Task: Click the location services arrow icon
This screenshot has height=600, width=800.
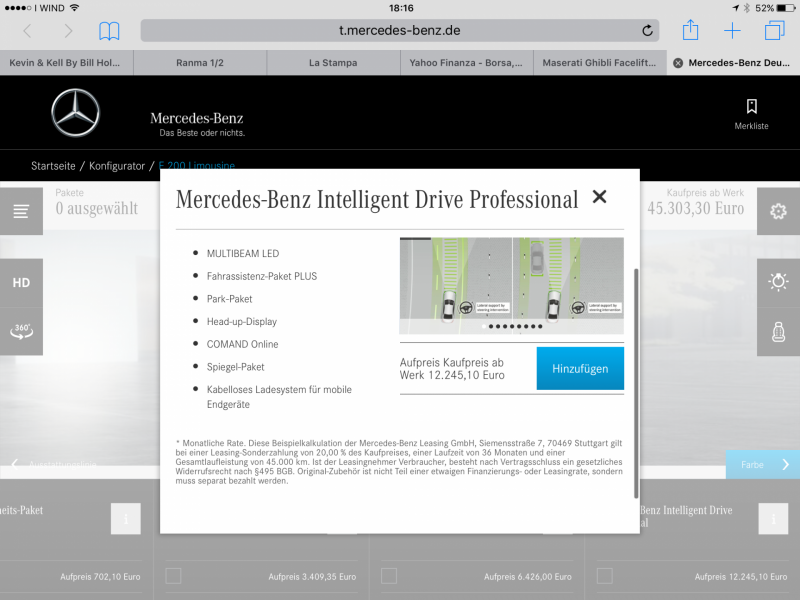Action: (x=735, y=8)
